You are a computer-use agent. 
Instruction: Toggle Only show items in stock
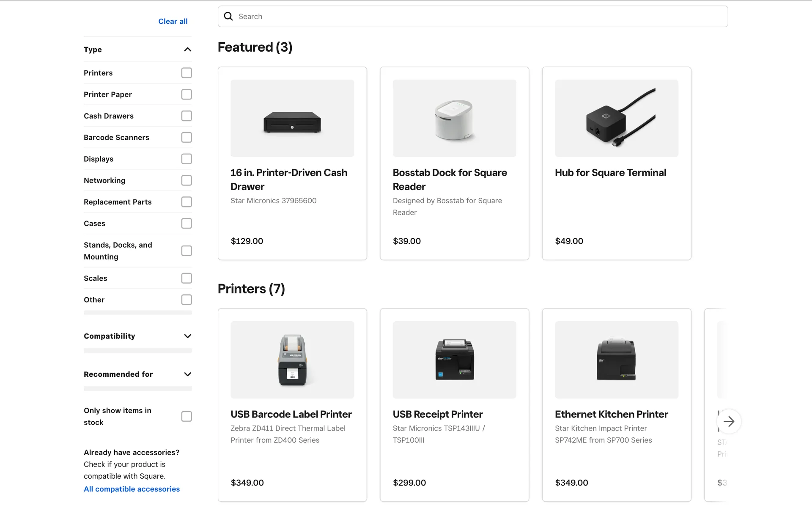(x=187, y=417)
